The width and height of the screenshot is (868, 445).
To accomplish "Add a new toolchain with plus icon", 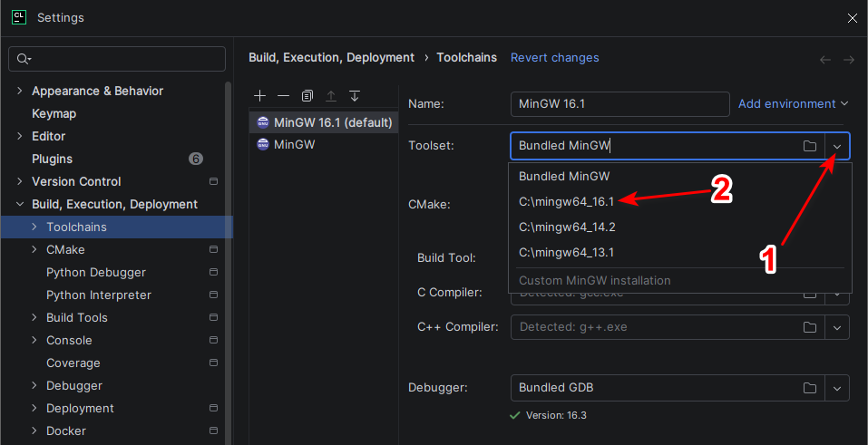I will 259,96.
